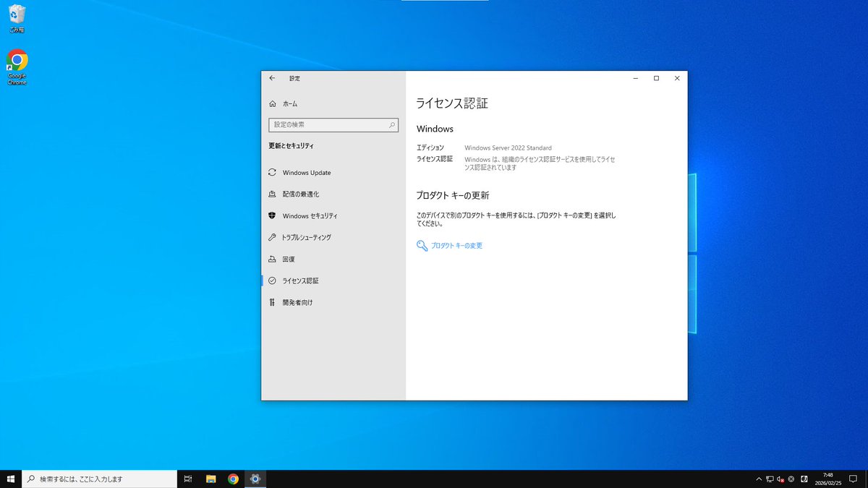Image resolution: width=868 pixels, height=488 pixels.
Task: Open the clock showing 7:48
Action: click(828, 479)
